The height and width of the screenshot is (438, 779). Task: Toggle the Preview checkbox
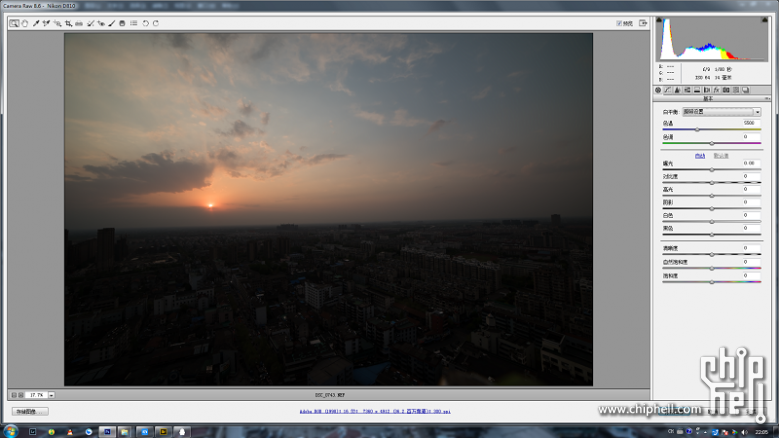point(619,23)
